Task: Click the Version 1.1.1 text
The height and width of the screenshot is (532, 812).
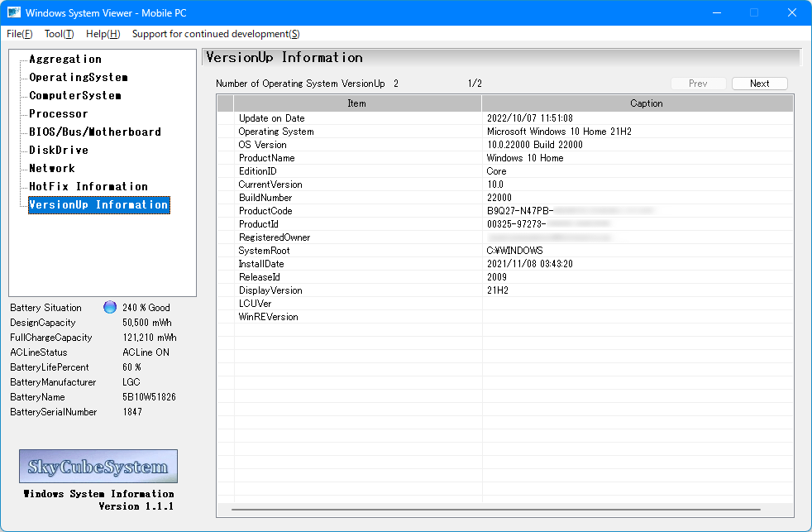Action: coord(136,506)
